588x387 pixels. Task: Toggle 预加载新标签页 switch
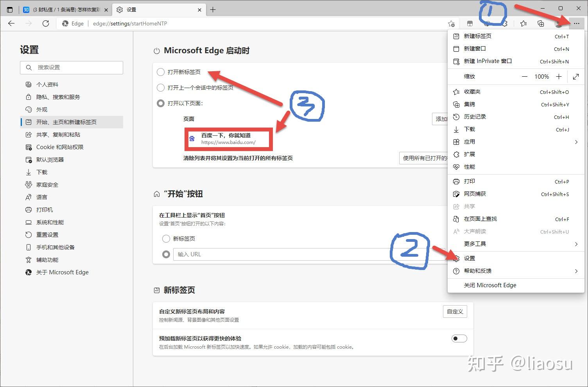(x=459, y=338)
